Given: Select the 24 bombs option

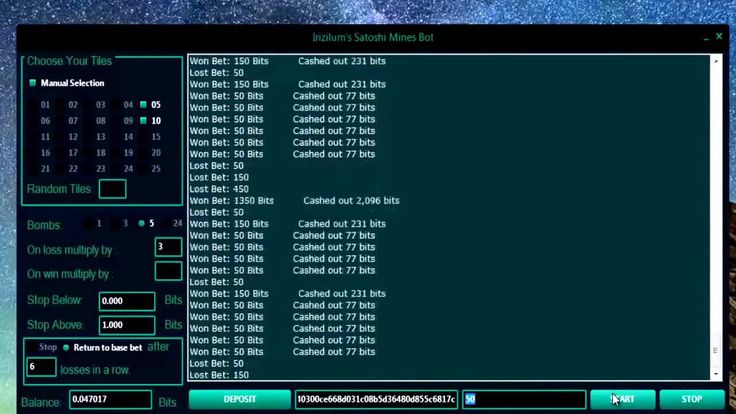Looking at the screenshot, I should tap(168, 224).
